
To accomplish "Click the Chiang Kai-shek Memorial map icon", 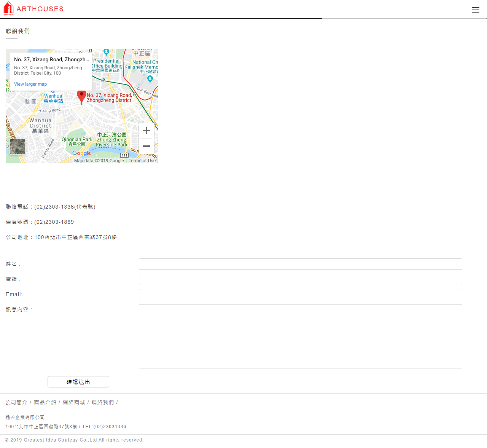I will 150,79.
